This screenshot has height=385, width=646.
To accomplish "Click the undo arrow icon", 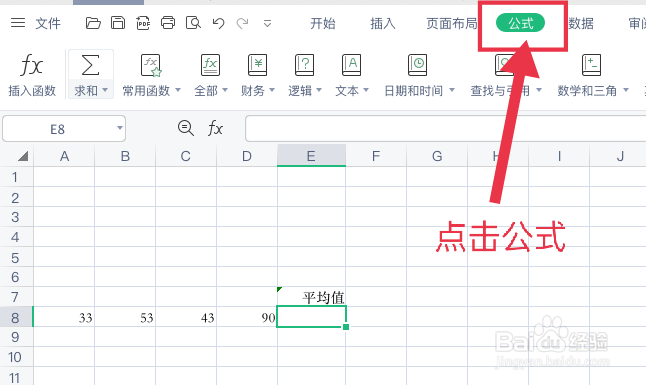I will (x=218, y=23).
